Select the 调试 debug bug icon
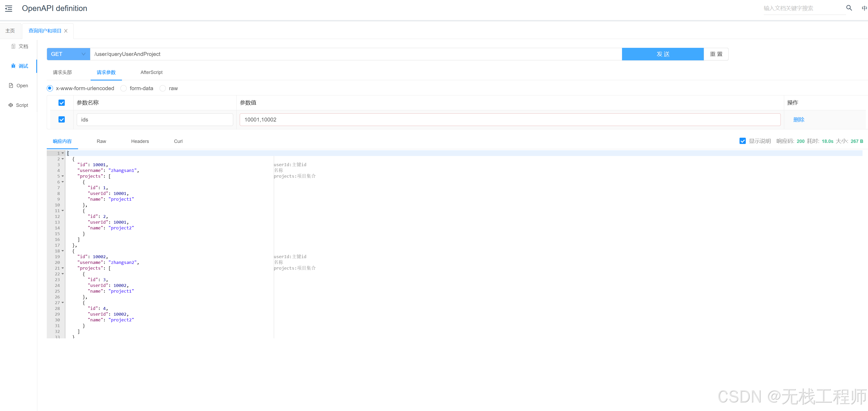The width and height of the screenshot is (868, 411). coord(13,66)
